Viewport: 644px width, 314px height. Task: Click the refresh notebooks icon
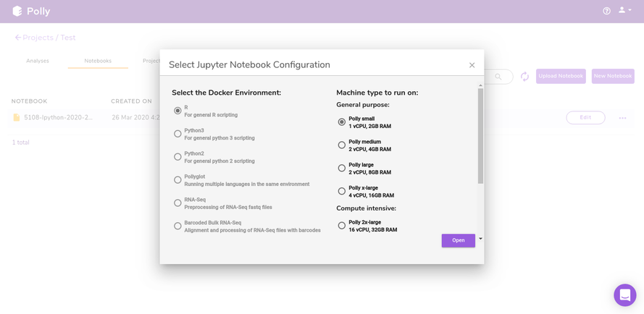point(525,77)
